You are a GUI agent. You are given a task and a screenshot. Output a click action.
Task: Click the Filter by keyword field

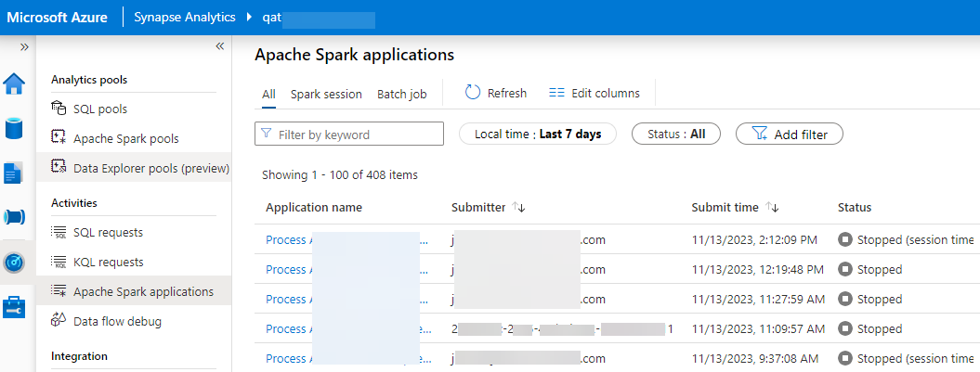[349, 135]
